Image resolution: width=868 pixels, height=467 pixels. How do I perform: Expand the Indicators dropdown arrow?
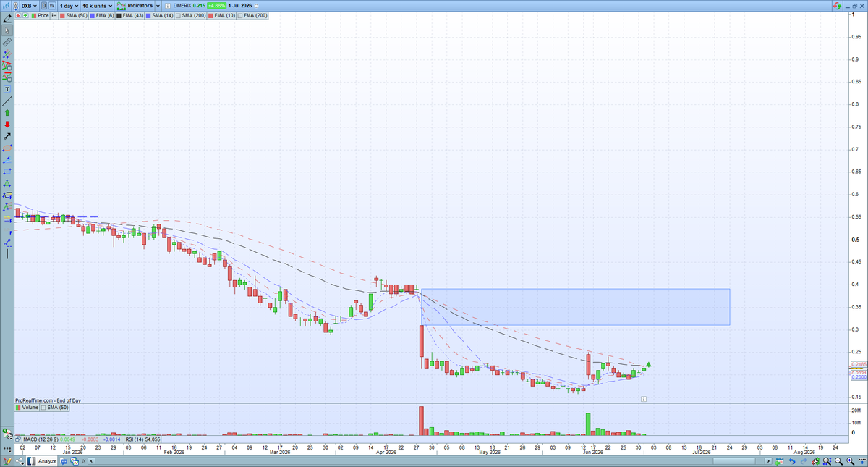click(x=158, y=5)
